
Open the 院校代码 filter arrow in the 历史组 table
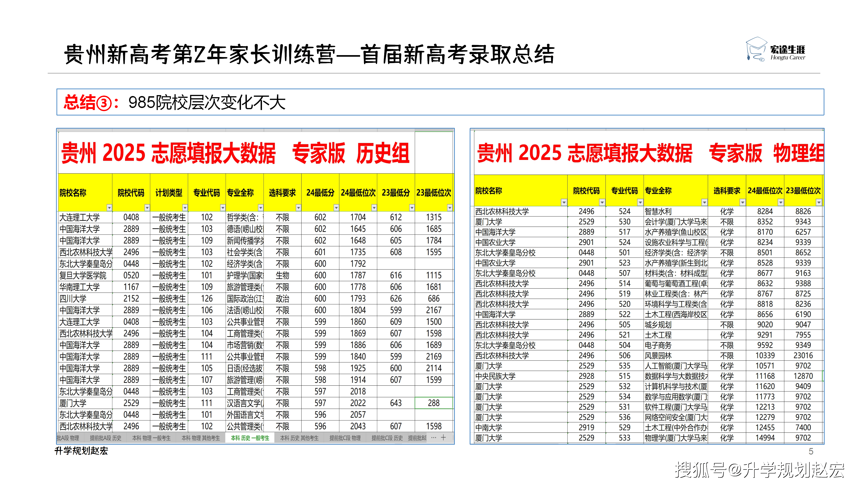click(147, 208)
